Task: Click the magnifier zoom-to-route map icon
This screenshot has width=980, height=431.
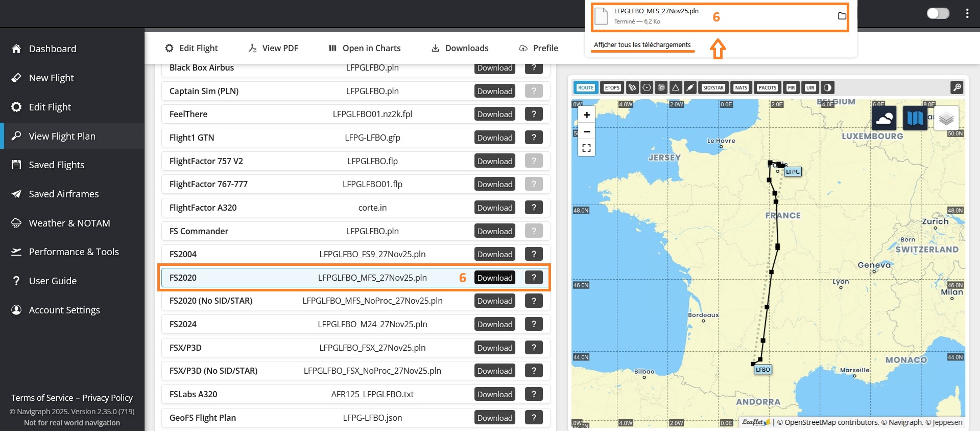Action: coord(957,87)
